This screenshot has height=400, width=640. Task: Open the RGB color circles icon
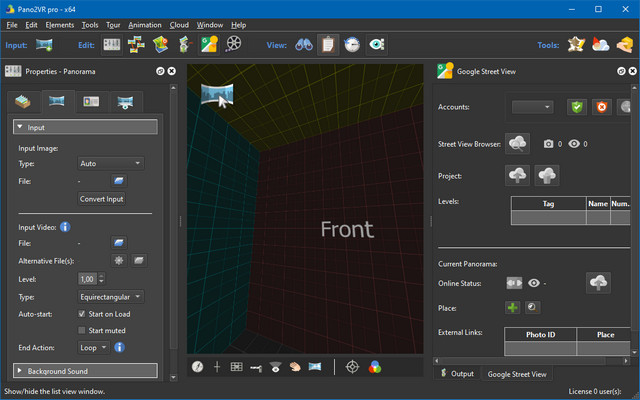point(373,367)
